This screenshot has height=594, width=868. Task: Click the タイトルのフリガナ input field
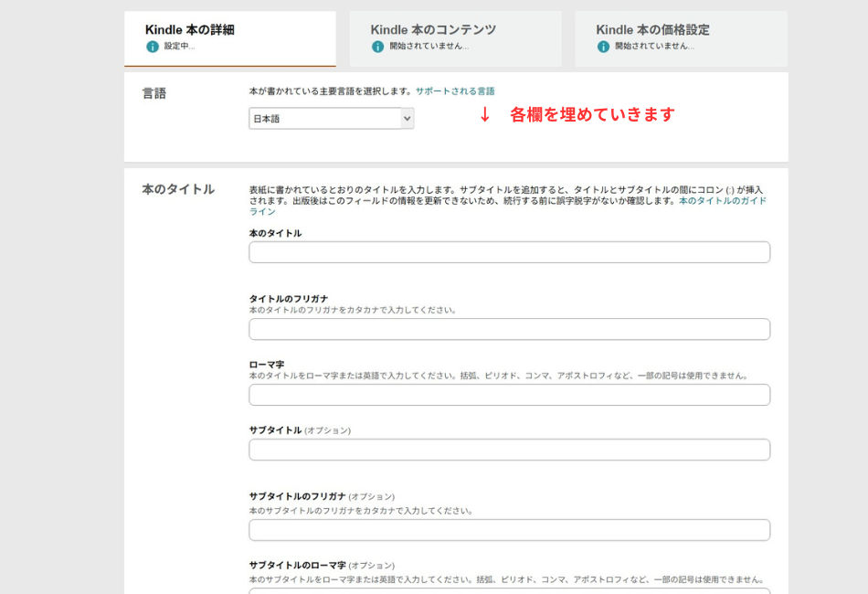508,329
